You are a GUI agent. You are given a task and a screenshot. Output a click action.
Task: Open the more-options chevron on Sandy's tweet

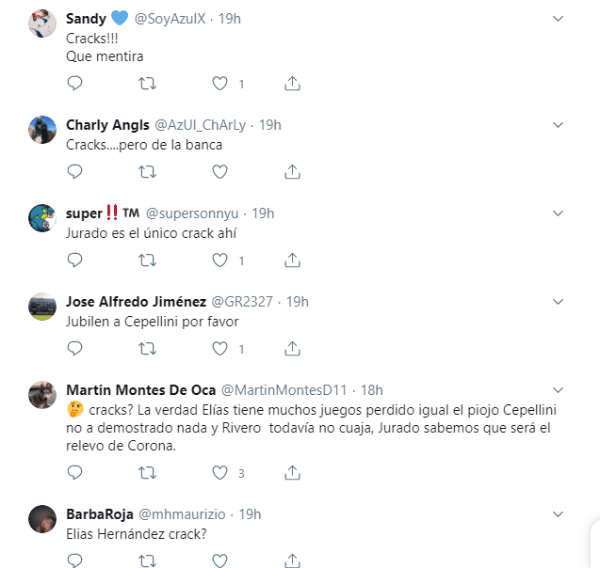pos(557,19)
